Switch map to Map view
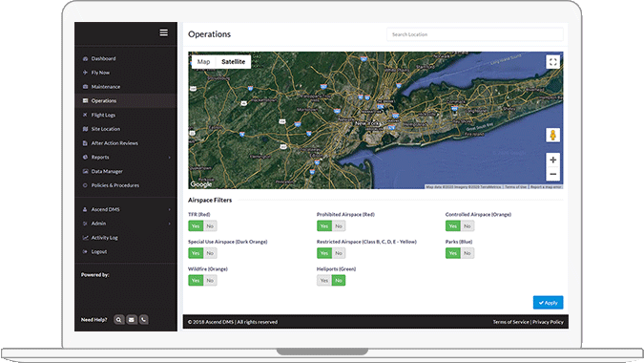 (x=203, y=62)
